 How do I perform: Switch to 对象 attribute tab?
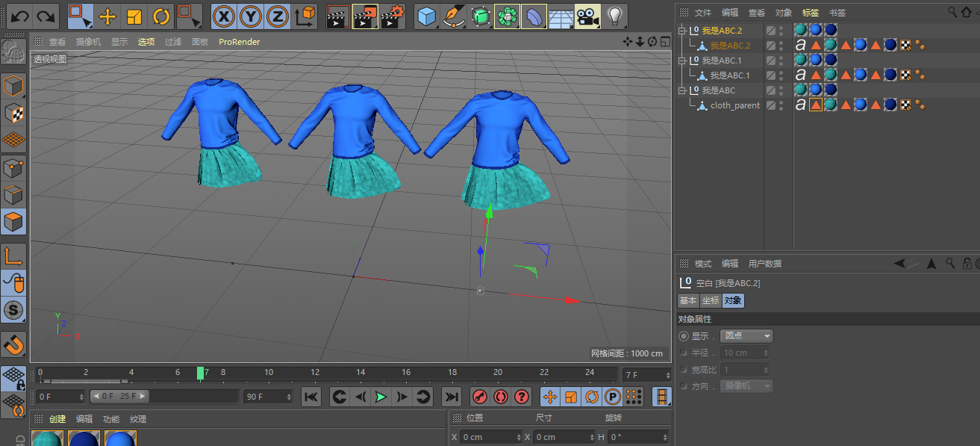click(733, 300)
